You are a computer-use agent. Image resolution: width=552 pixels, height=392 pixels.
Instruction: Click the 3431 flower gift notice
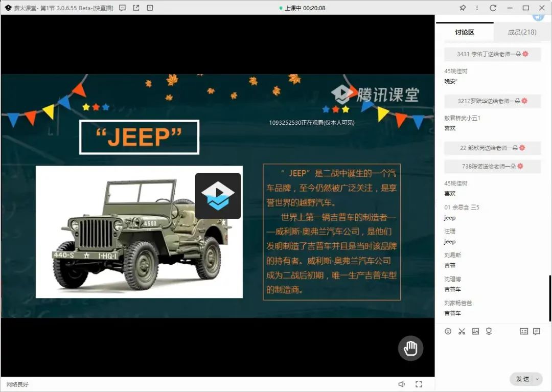click(493, 54)
